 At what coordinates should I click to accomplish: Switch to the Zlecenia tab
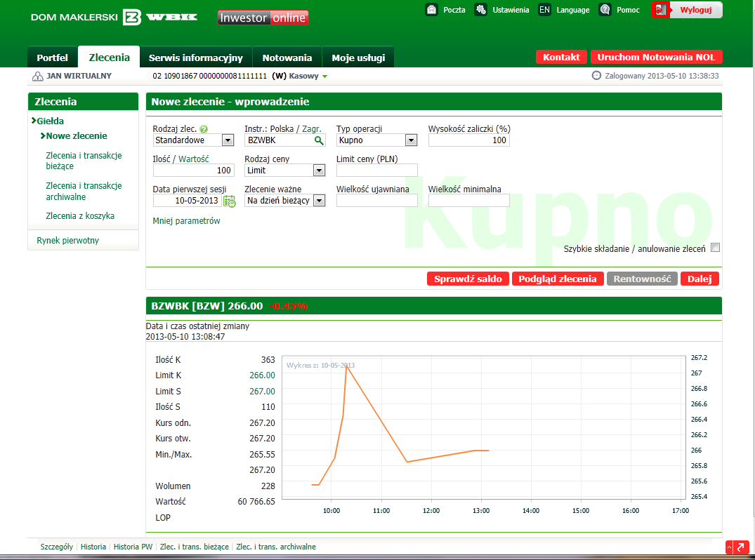[110, 58]
